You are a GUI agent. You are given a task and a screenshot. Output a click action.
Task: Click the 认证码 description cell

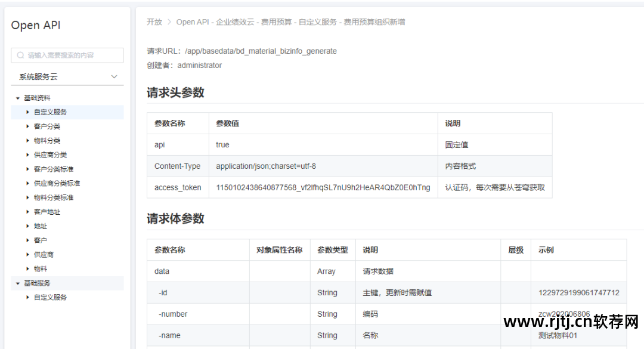(x=495, y=187)
